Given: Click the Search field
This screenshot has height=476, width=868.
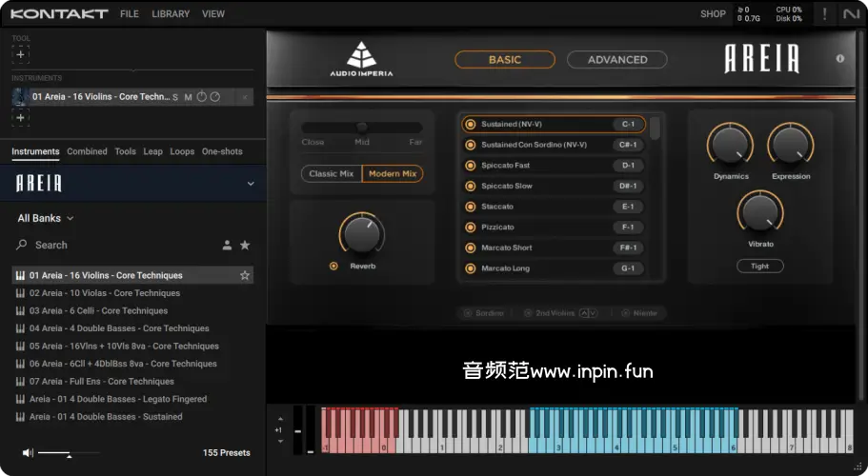Looking at the screenshot, I should point(116,245).
